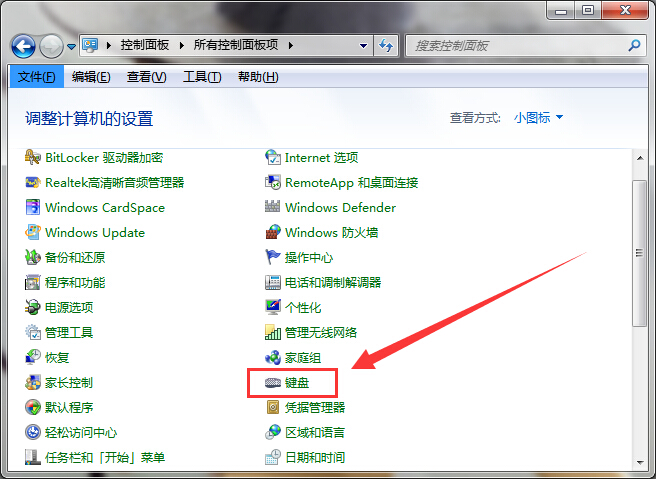Expand the address bar history dropdown arrow
656x479 pixels.
365,46
